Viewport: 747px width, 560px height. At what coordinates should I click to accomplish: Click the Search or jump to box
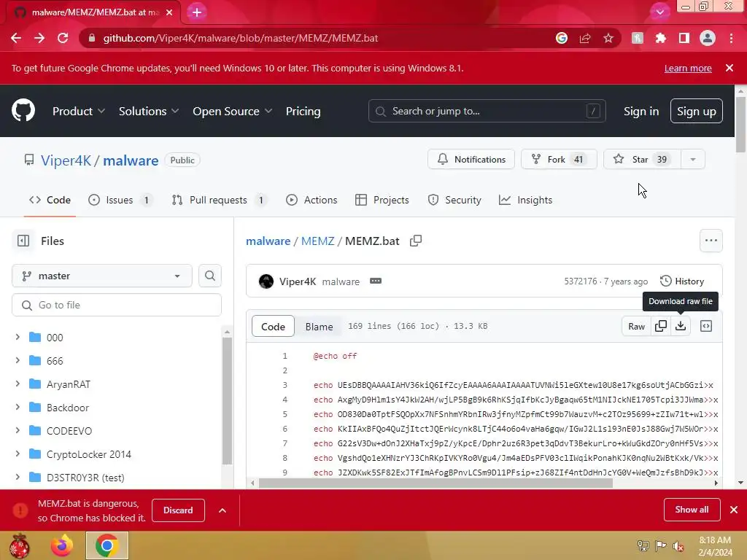[x=487, y=111]
